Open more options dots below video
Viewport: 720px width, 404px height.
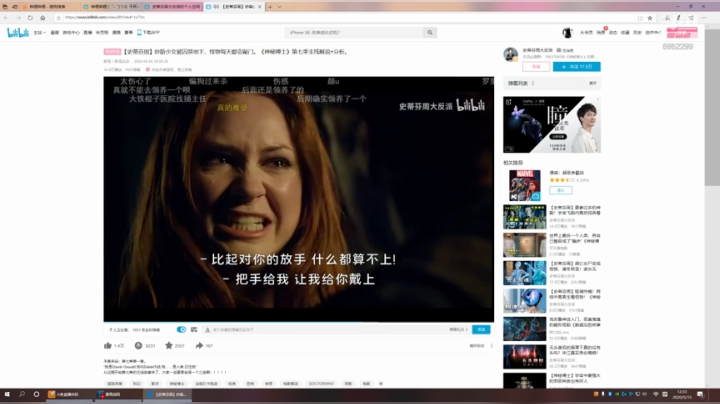(491, 346)
